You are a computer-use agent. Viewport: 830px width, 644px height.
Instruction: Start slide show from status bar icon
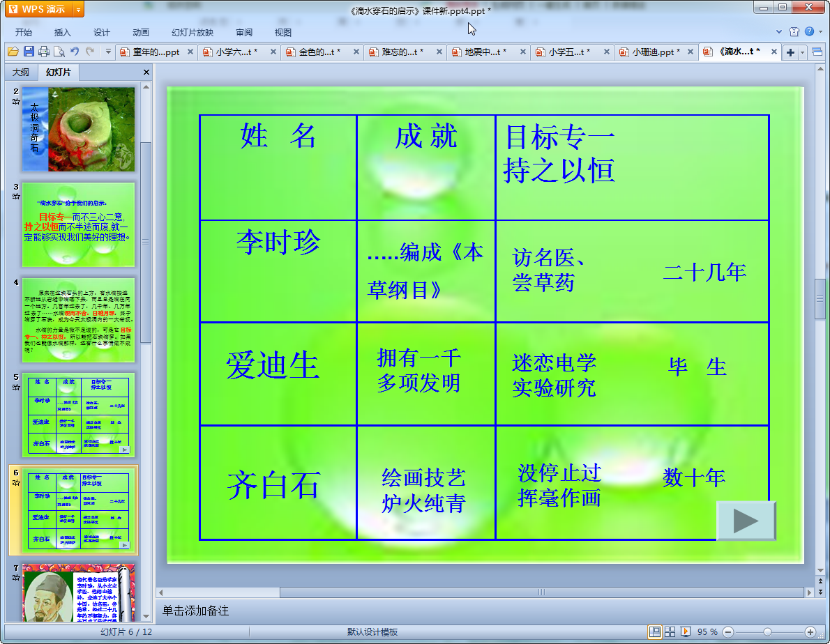(686, 632)
